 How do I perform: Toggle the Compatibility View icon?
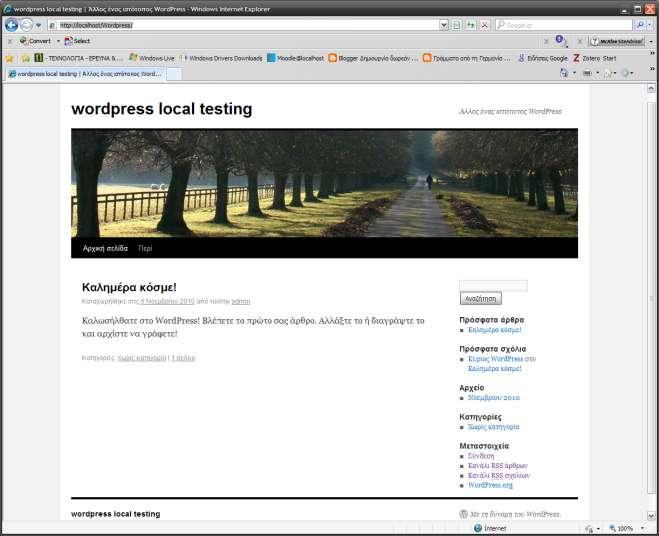456,25
